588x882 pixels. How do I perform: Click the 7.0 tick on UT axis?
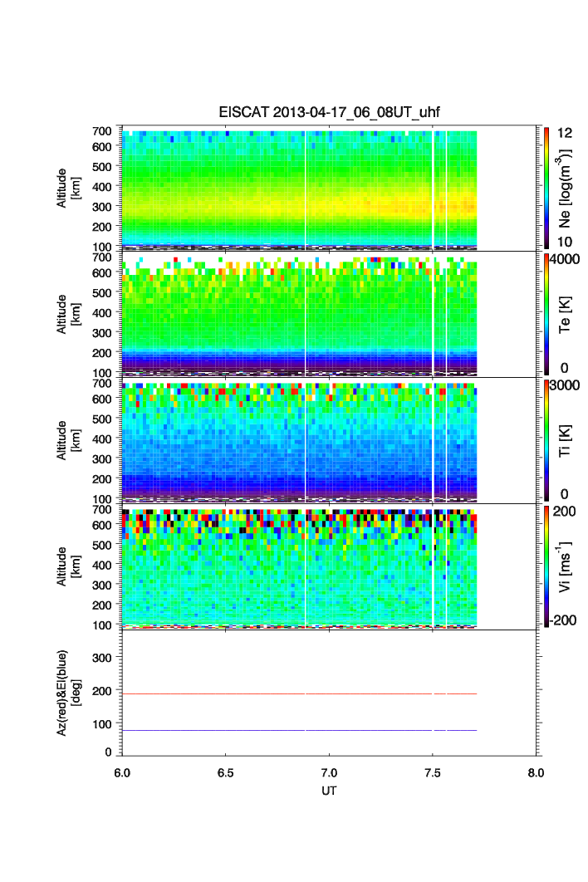329,772
